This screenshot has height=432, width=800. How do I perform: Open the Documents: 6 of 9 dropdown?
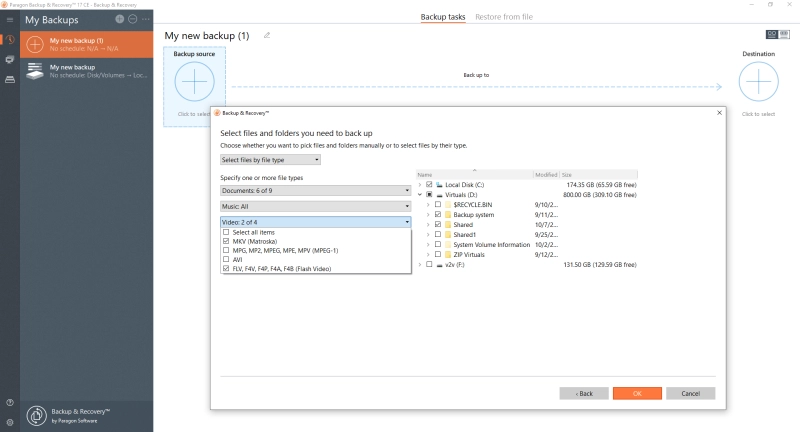316,191
